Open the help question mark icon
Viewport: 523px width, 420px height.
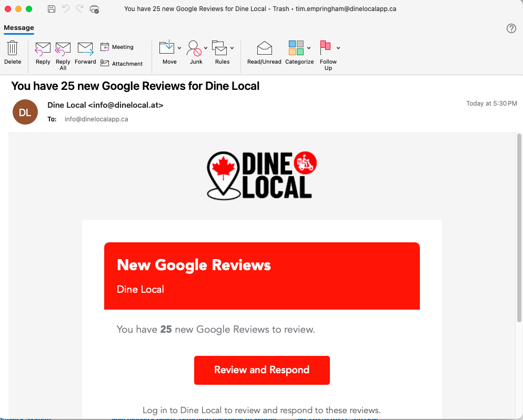pos(511,28)
